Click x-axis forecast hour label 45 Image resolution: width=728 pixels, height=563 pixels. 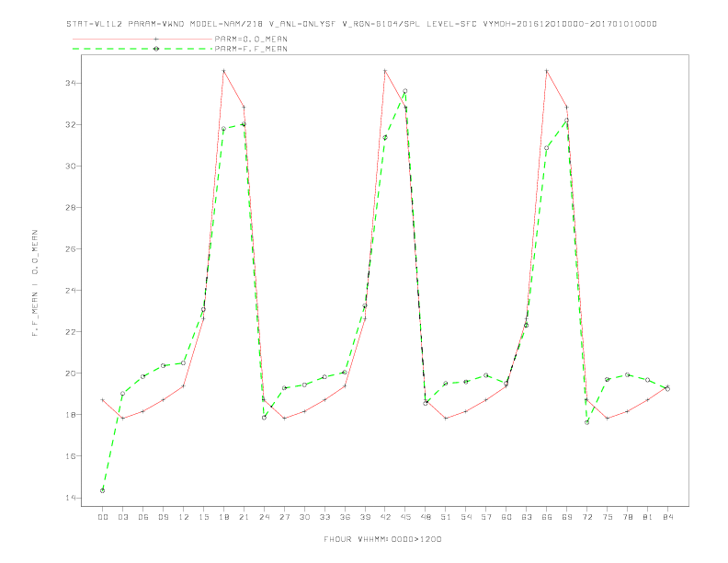click(405, 517)
